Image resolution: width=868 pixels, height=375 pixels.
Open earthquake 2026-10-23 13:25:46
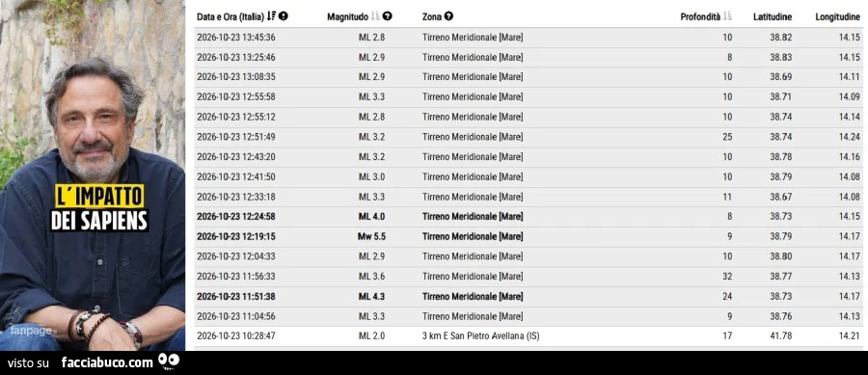coord(529,58)
